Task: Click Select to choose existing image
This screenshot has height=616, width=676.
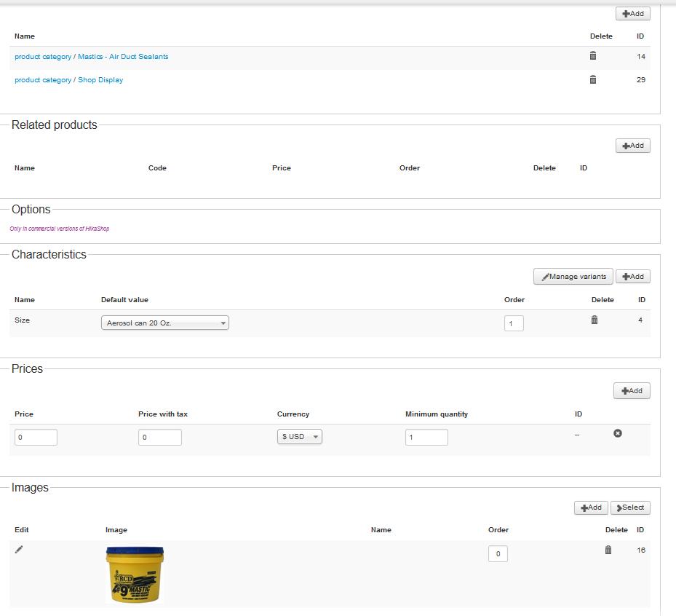Action: (x=630, y=508)
